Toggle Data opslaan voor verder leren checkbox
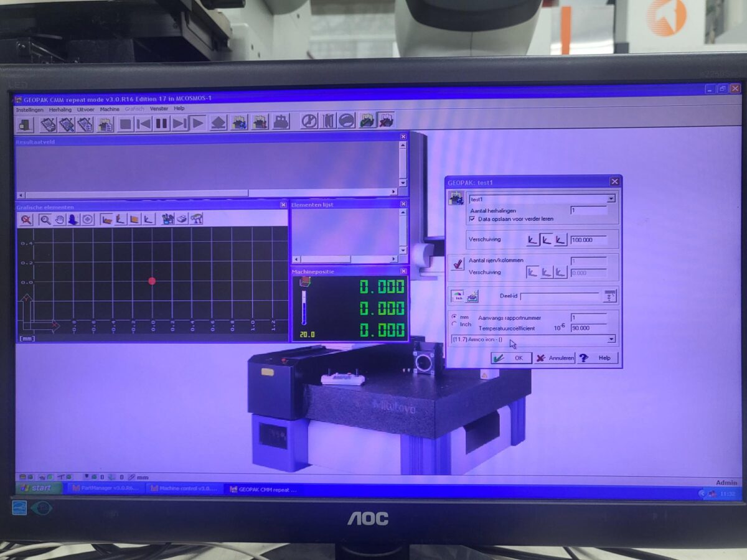 click(472, 219)
